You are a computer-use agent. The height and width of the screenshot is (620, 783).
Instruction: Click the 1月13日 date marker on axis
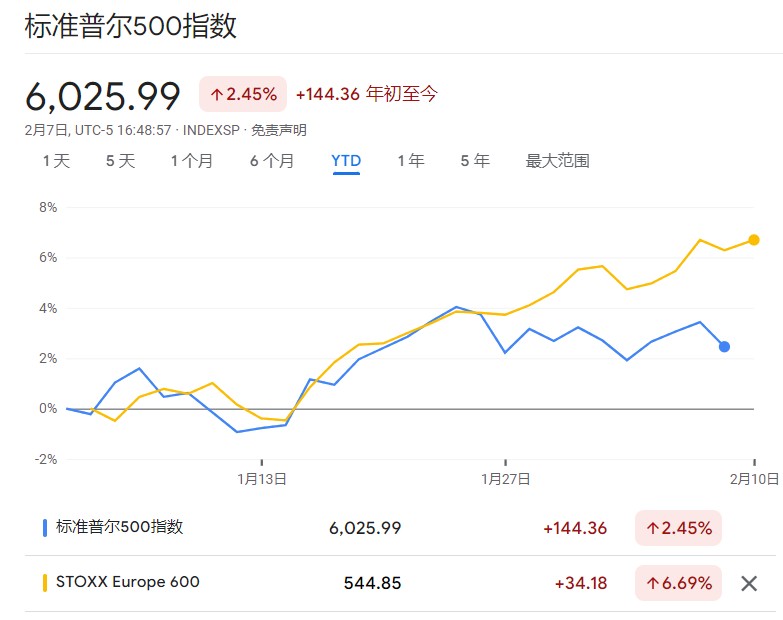(262, 479)
